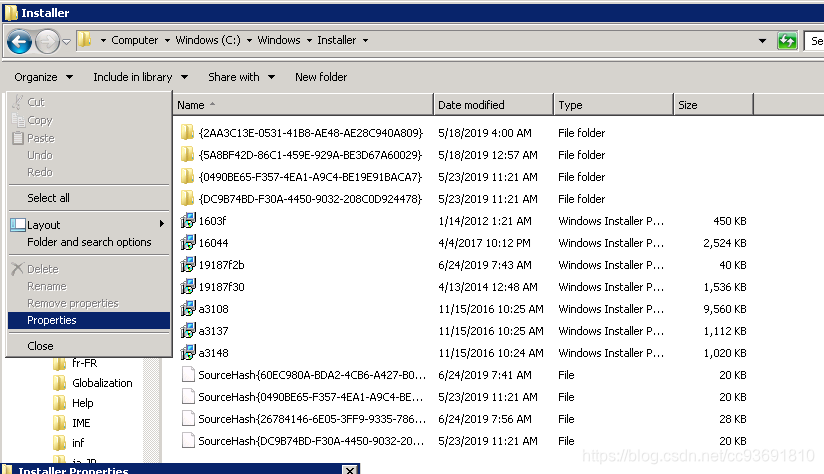Open the address bar history dropdown
The image size is (824, 474).
pyautogui.click(x=762, y=40)
